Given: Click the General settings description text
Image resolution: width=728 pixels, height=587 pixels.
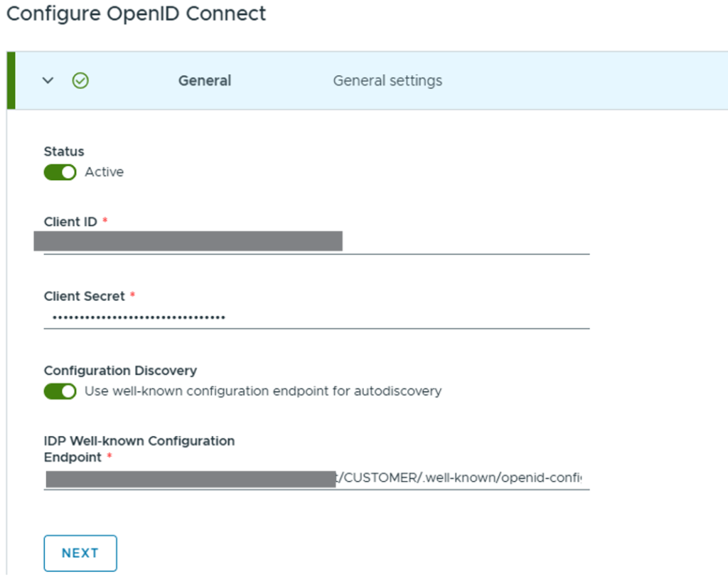Looking at the screenshot, I should (x=387, y=80).
